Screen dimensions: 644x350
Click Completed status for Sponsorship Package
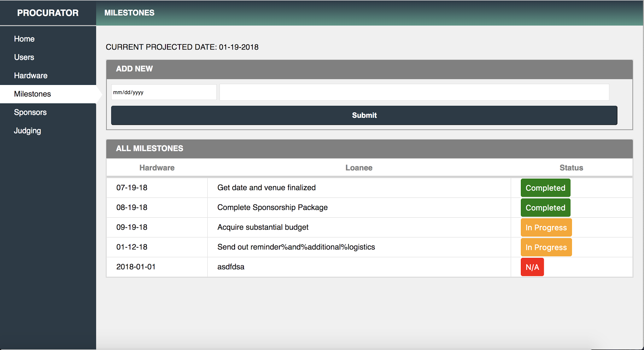point(545,208)
